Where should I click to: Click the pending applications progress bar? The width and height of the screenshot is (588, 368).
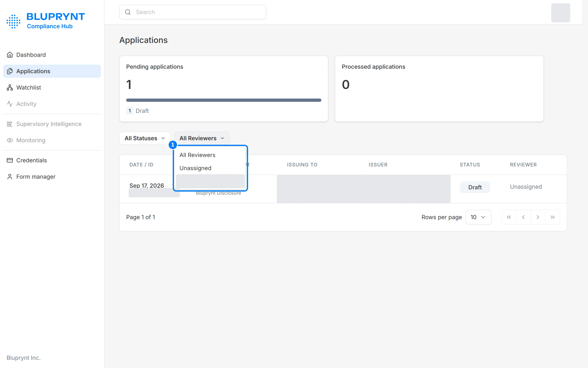(x=224, y=100)
